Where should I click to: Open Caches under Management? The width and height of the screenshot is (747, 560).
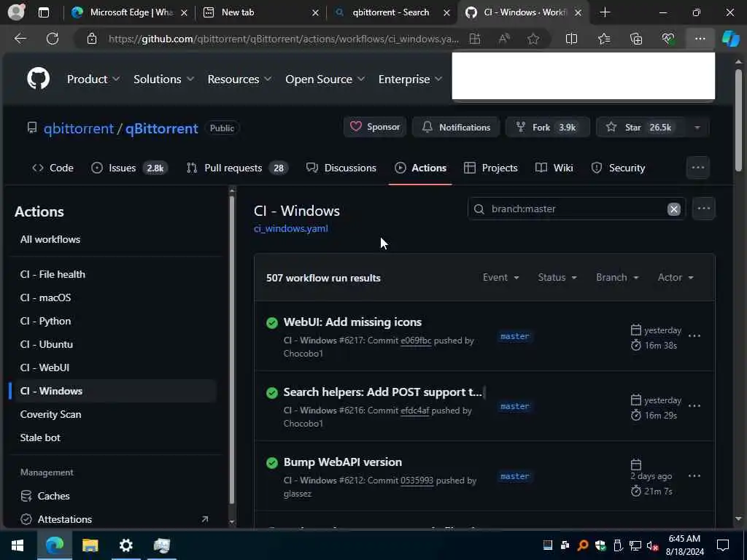click(x=53, y=496)
